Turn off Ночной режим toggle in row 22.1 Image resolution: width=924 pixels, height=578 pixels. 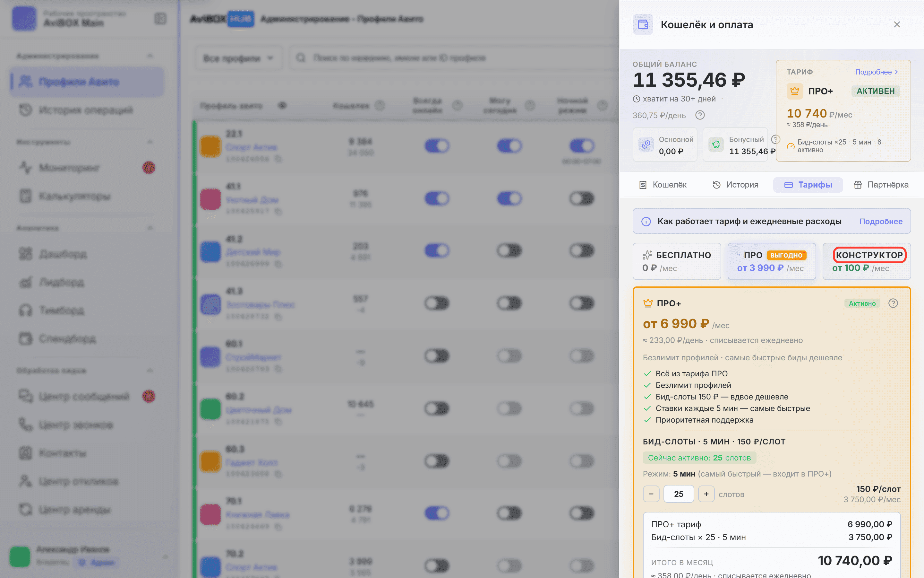pos(582,146)
